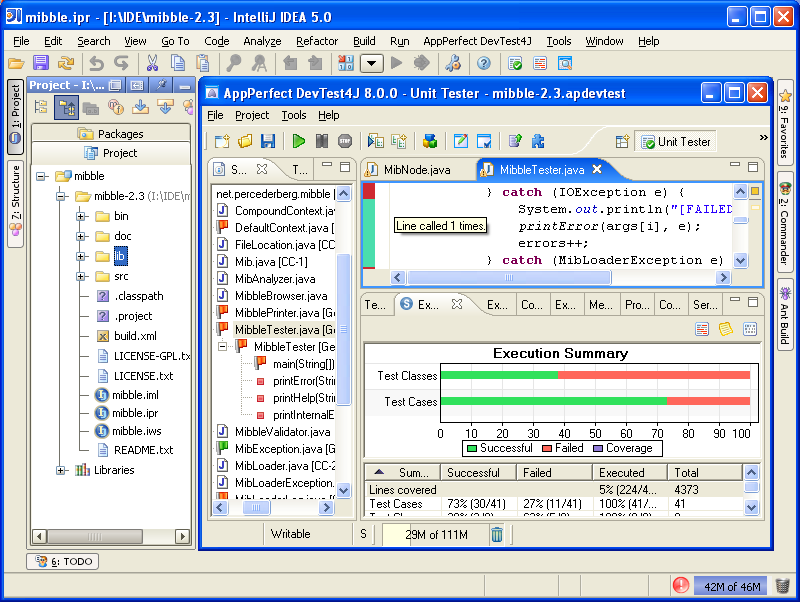Click the Open folder icon in DevTest4J toolbar
Image resolution: width=800 pixels, height=602 pixels.
click(245, 141)
